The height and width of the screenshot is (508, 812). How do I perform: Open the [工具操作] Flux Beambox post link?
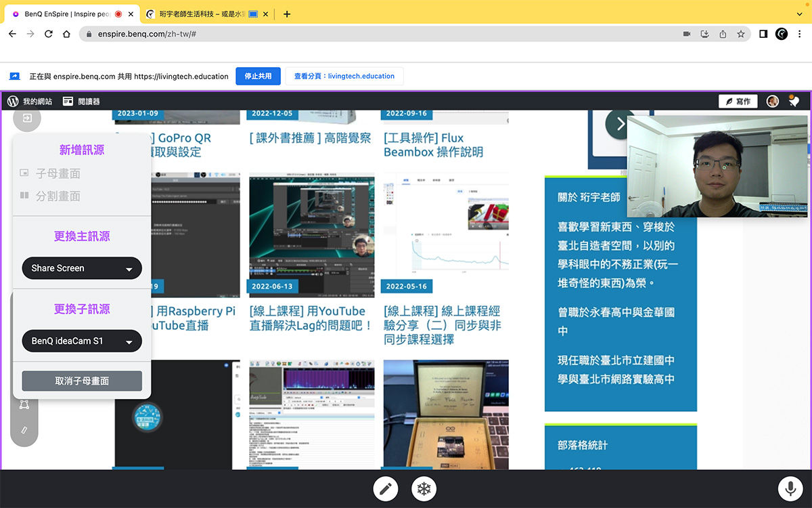coord(433,145)
